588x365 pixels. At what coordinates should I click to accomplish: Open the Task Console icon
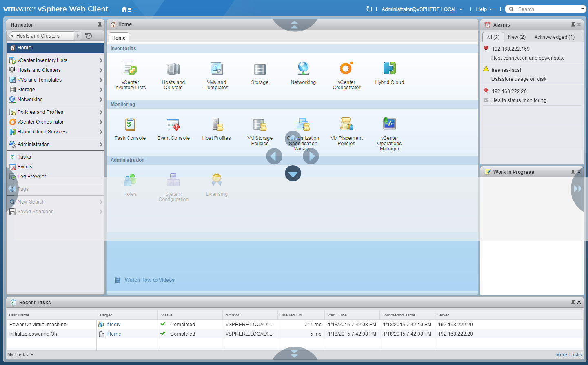click(x=130, y=124)
